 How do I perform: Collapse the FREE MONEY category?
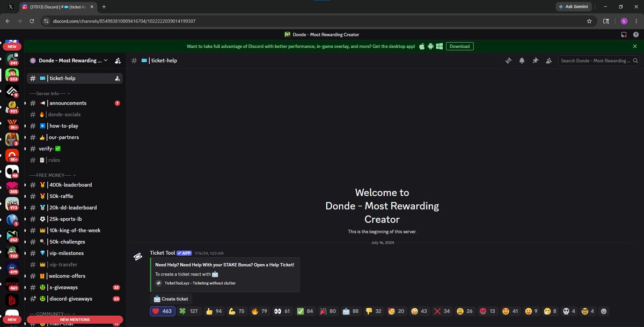pyautogui.click(x=53, y=175)
